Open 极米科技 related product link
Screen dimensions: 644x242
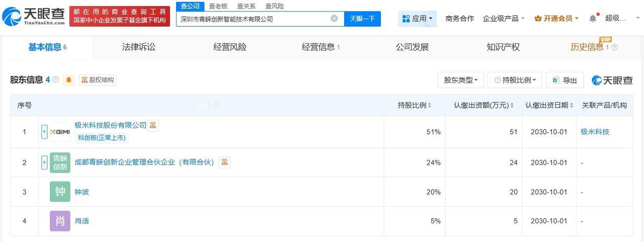click(x=595, y=132)
